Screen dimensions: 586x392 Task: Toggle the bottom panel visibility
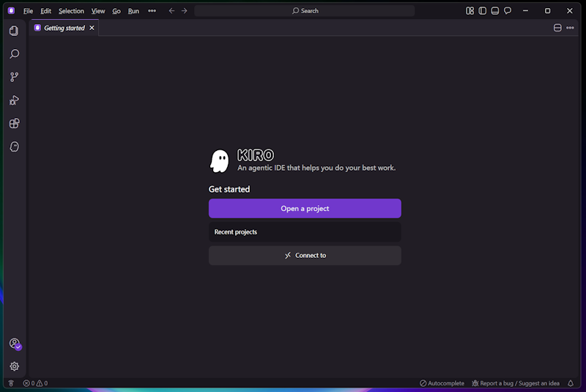495,11
